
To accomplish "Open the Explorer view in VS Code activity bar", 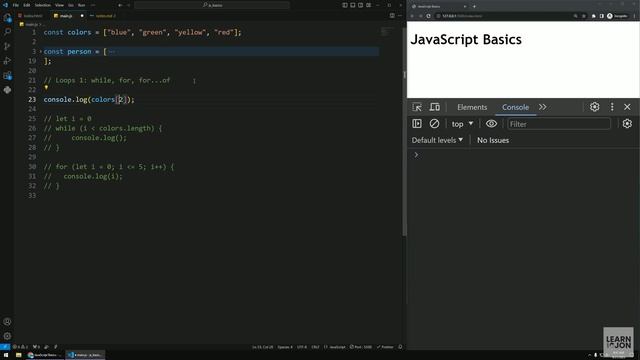I will 7,18.
